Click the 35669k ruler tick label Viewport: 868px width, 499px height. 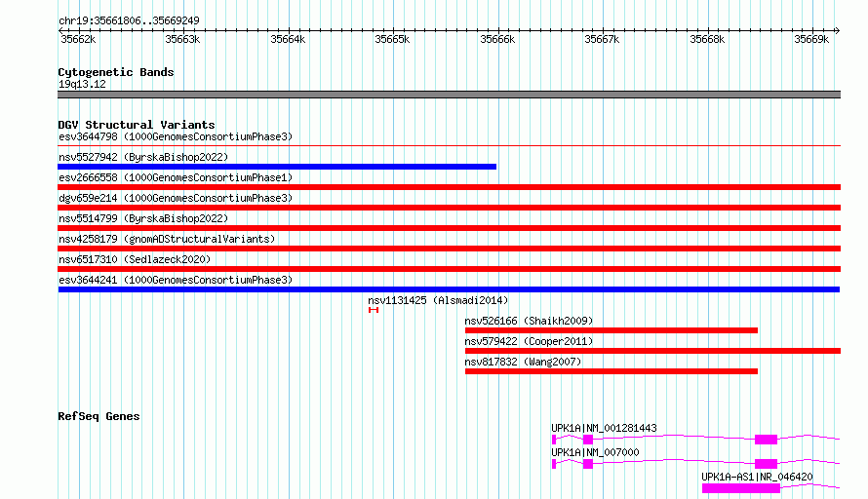[x=811, y=39]
